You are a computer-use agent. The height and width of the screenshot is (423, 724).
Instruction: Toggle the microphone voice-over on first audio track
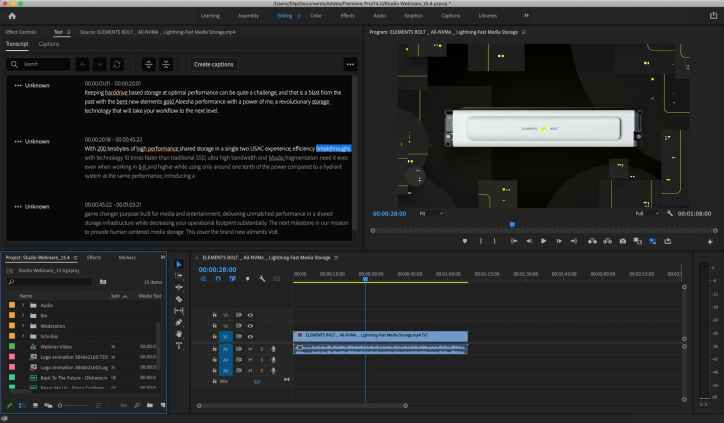(x=273, y=348)
